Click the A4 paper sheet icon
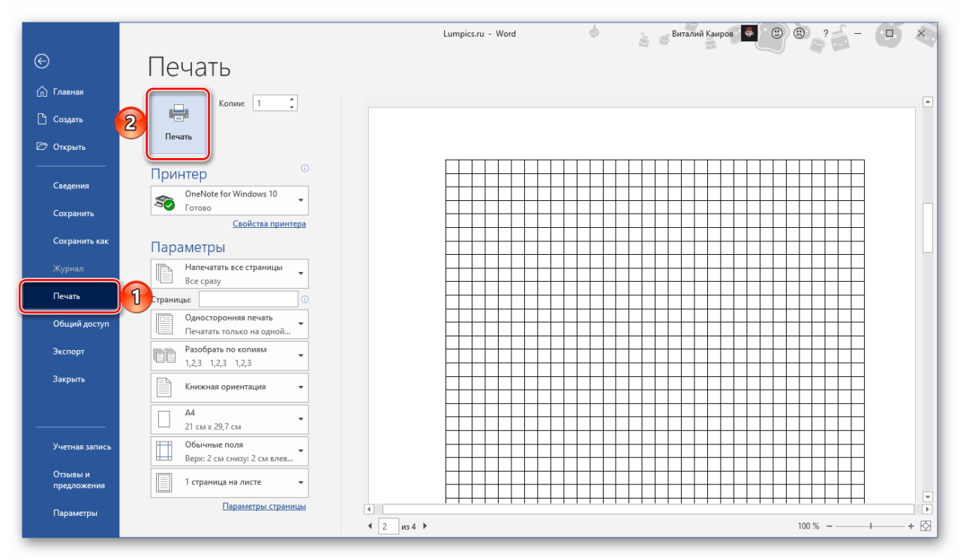 (163, 420)
